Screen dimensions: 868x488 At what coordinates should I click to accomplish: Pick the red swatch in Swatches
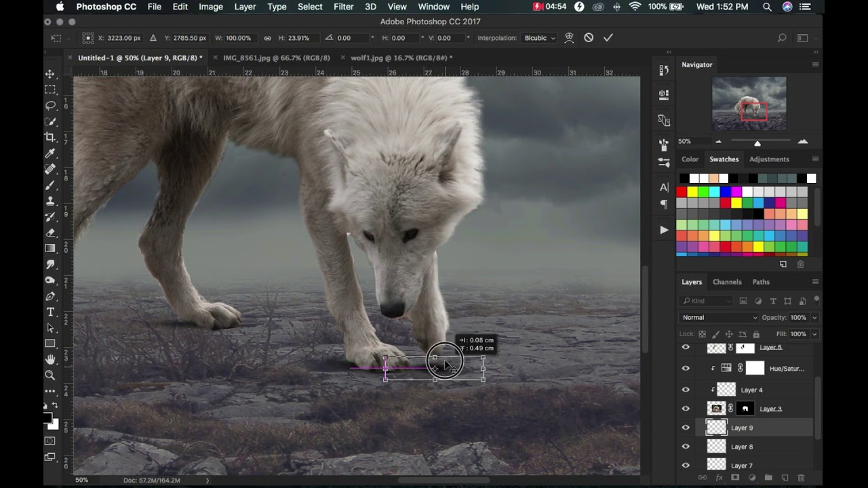click(682, 192)
